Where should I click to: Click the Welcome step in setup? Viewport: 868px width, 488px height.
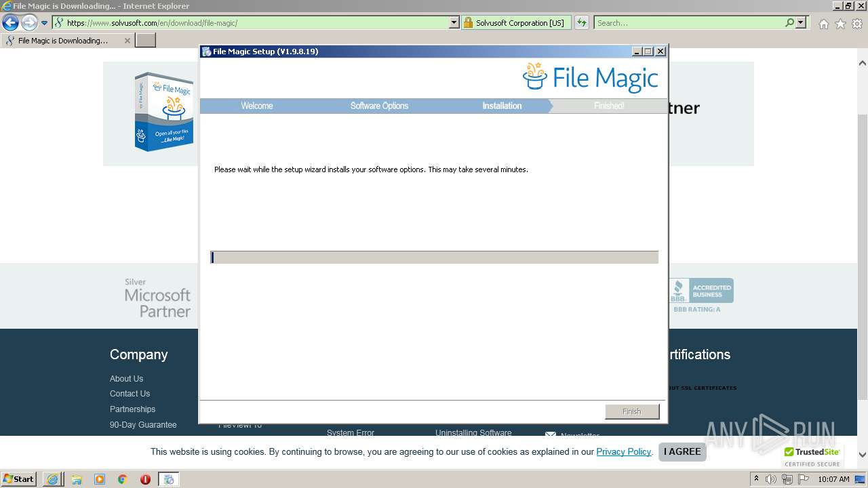tap(257, 106)
